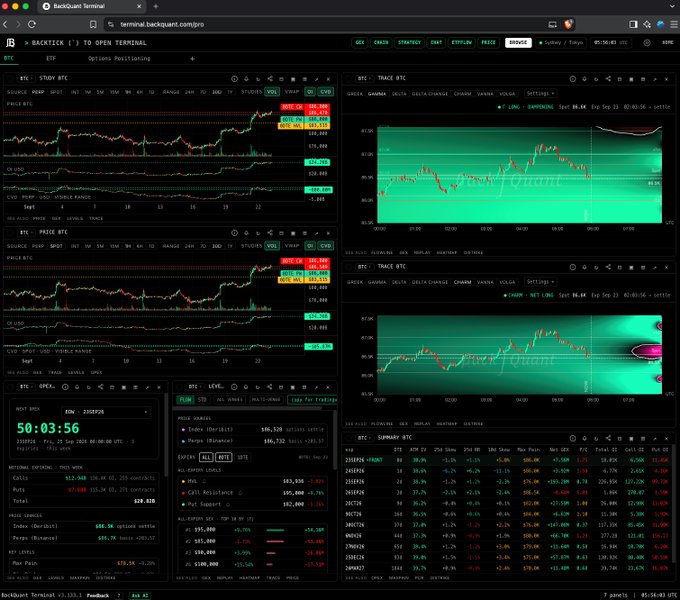The width and height of the screenshot is (680, 600).
Task: Bookmark this page in browser
Action: [93, 24]
